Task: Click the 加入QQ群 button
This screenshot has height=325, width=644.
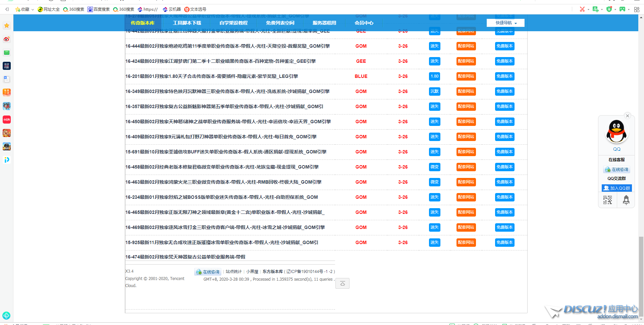Action: click(616, 188)
